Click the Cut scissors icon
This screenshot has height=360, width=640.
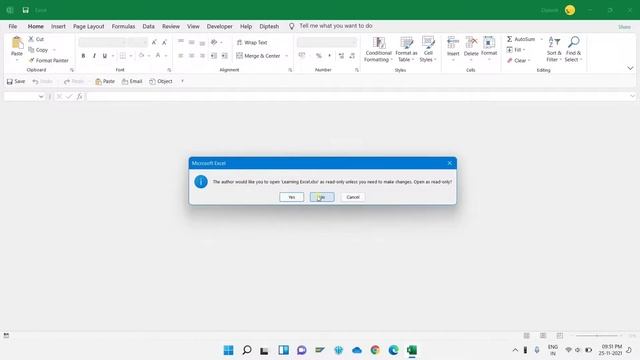(31, 39)
